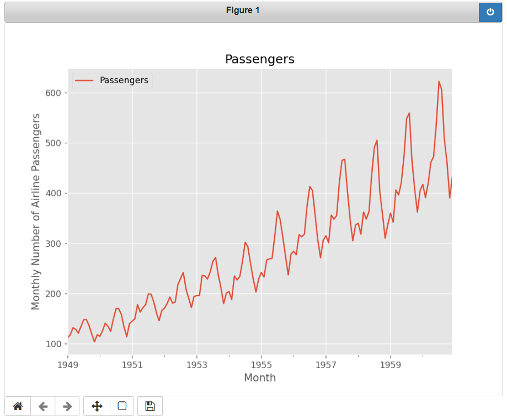This screenshot has height=420, width=507.
Task: Click the 300 tick label on y-axis
Action: 52,244
